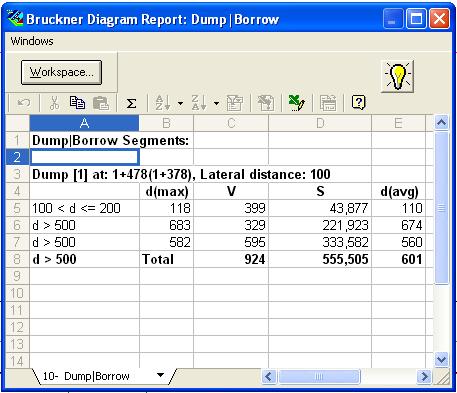The height and width of the screenshot is (393, 457).
Task: Click the Bruckner Diagram Report title bar icon
Action: pyautogui.click(x=15, y=18)
